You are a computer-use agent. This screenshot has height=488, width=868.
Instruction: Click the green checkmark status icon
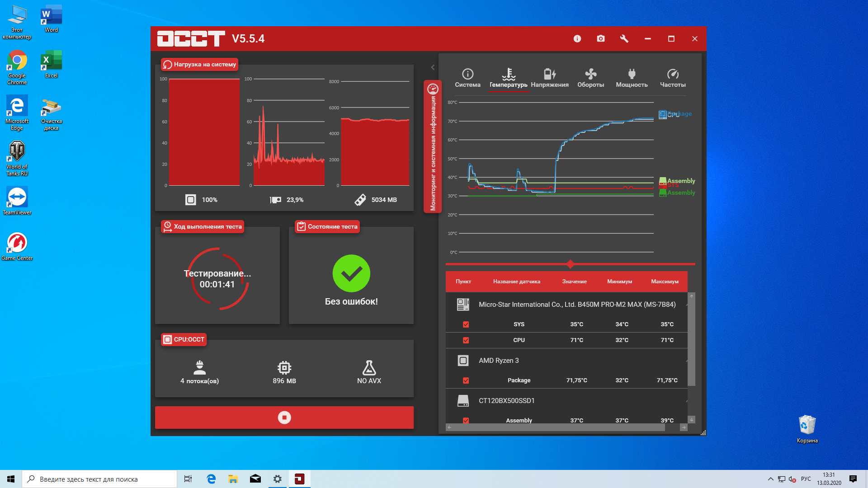351,273
